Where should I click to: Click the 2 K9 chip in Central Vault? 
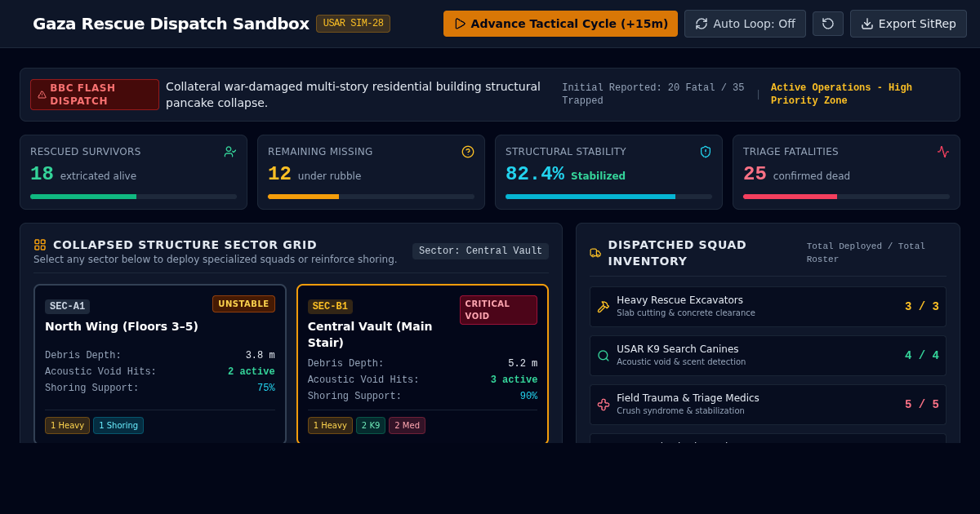click(371, 426)
